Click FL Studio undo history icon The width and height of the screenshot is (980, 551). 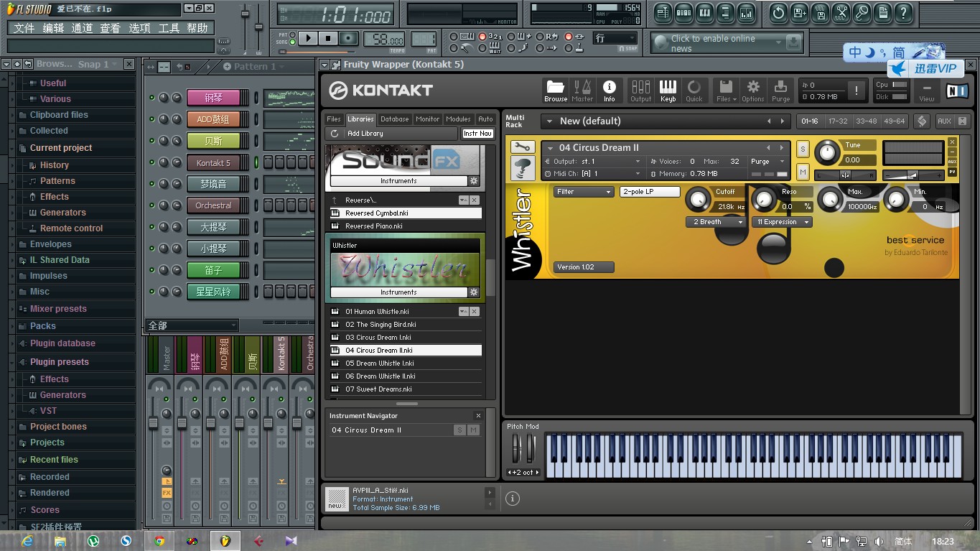pos(778,12)
